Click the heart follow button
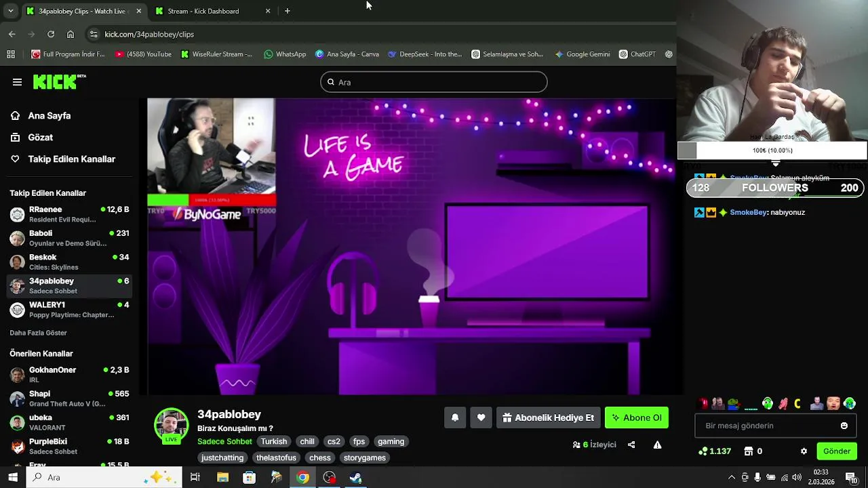868x488 pixels. pyautogui.click(x=481, y=418)
